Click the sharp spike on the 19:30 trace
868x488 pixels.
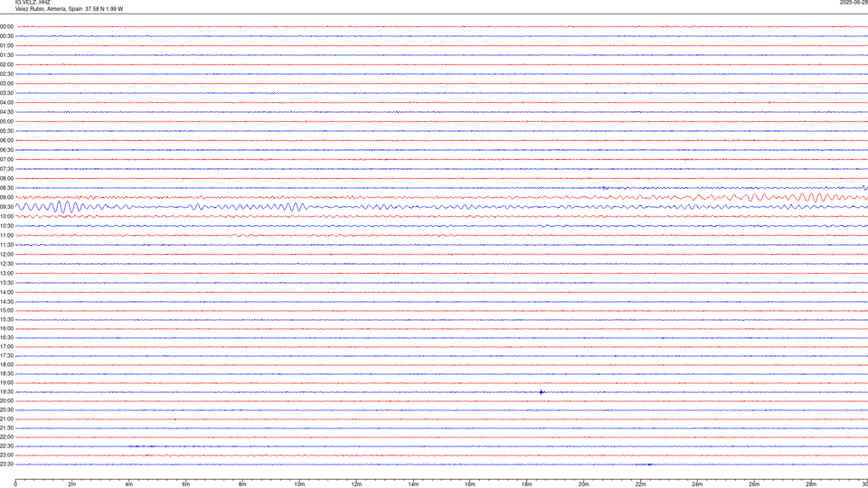(x=542, y=391)
